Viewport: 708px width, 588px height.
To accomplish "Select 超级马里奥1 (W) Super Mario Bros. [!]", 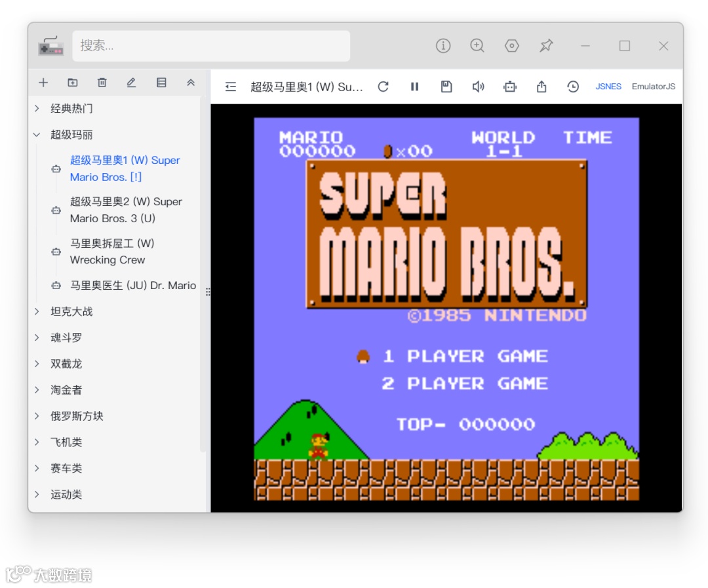I will (x=125, y=168).
